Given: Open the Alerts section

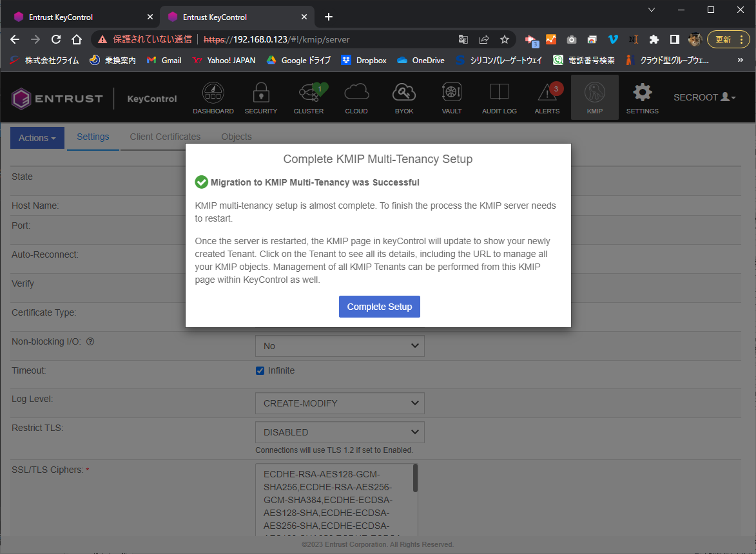Looking at the screenshot, I should [x=547, y=98].
